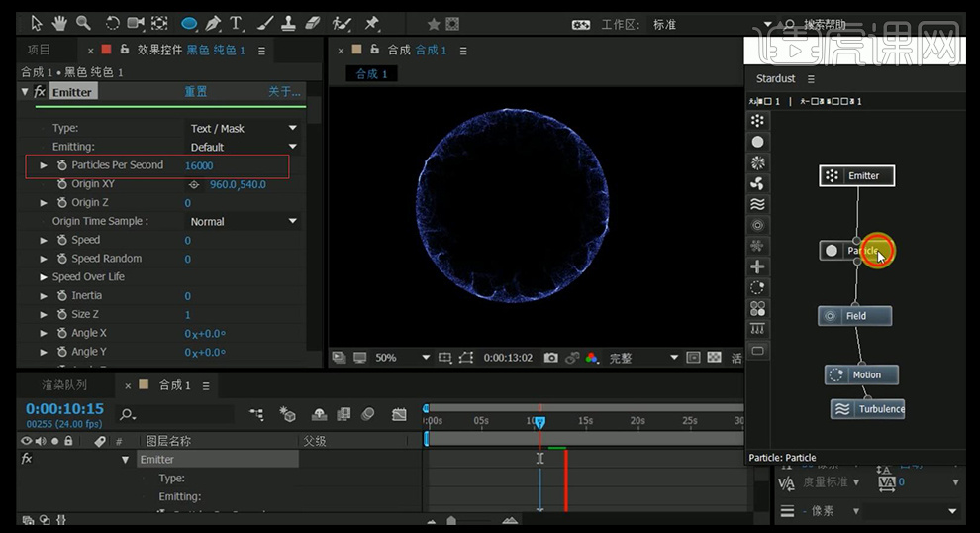Select the Horizontal Type tool
Viewport: 980px width, 533px height.
click(x=237, y=22)
